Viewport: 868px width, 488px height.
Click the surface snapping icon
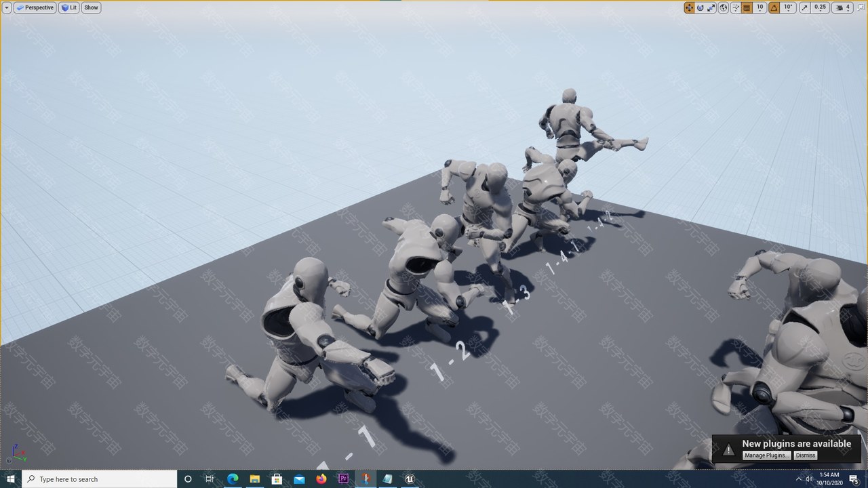tap(736, 7)
